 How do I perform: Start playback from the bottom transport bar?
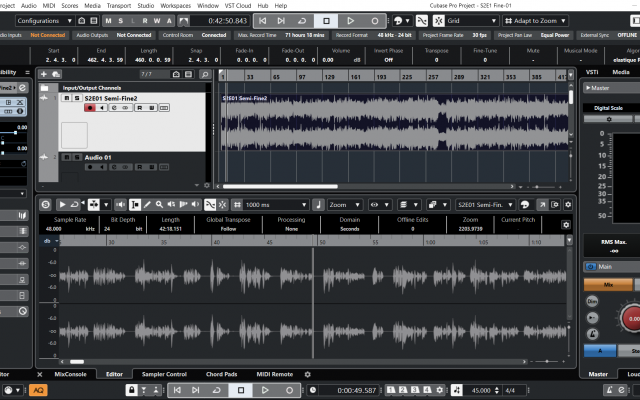pos(265,390)
